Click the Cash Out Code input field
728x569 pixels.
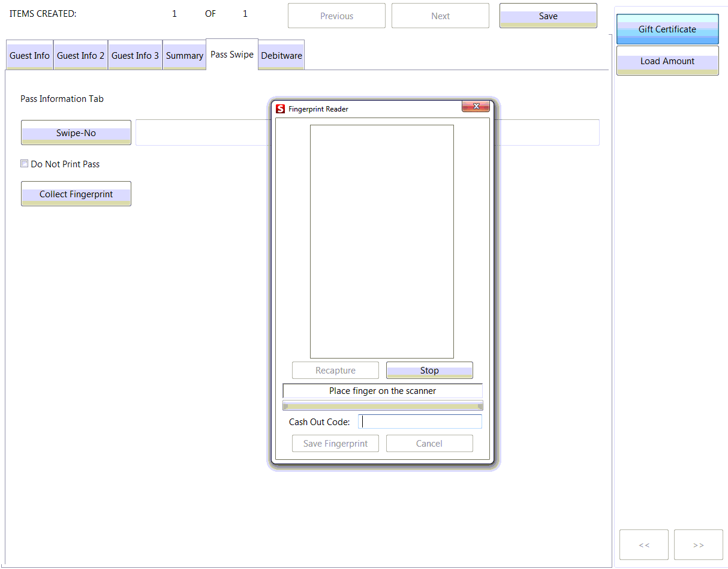(x=420, y=422)
